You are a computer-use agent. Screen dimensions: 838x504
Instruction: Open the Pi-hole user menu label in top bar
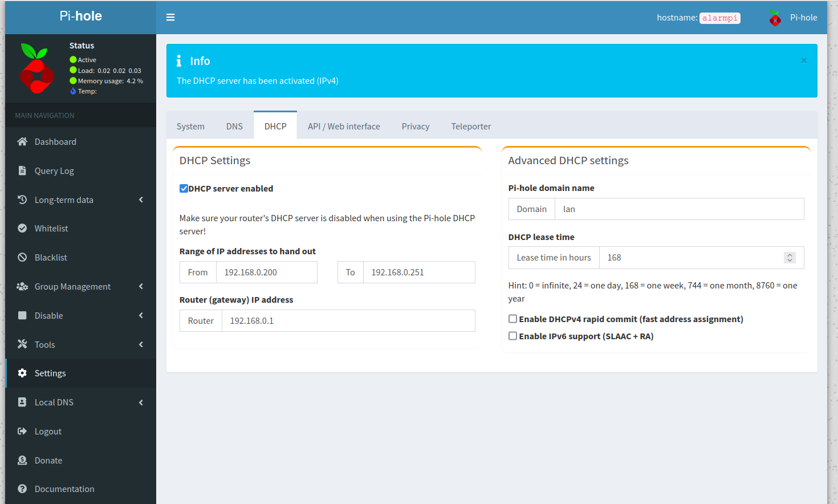tap(804, 18)
